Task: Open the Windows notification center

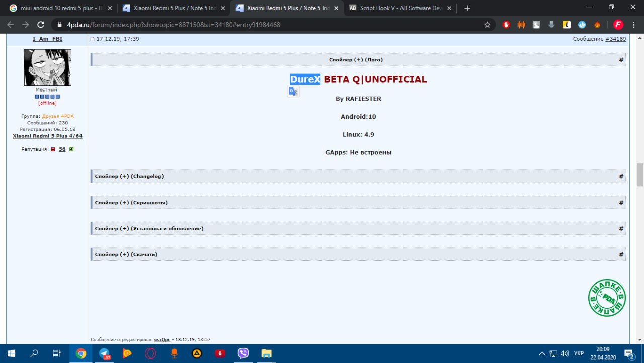Action: pyautogui.click(x=630, y=353)
